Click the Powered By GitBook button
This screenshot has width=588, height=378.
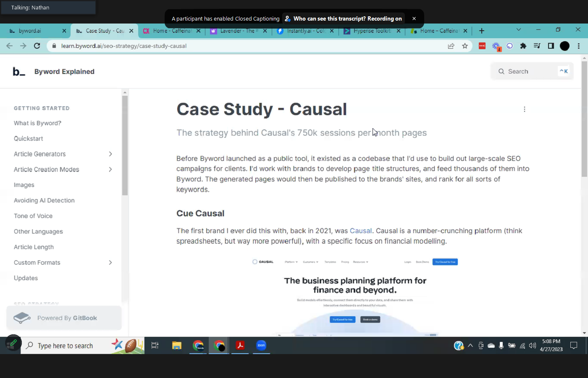64,318
